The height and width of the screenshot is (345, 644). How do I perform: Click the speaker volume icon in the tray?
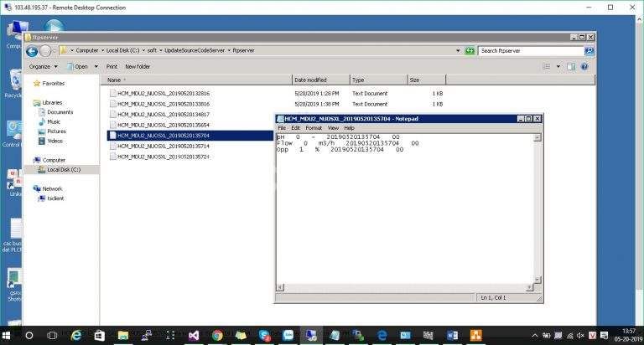(x=580, y=336)
